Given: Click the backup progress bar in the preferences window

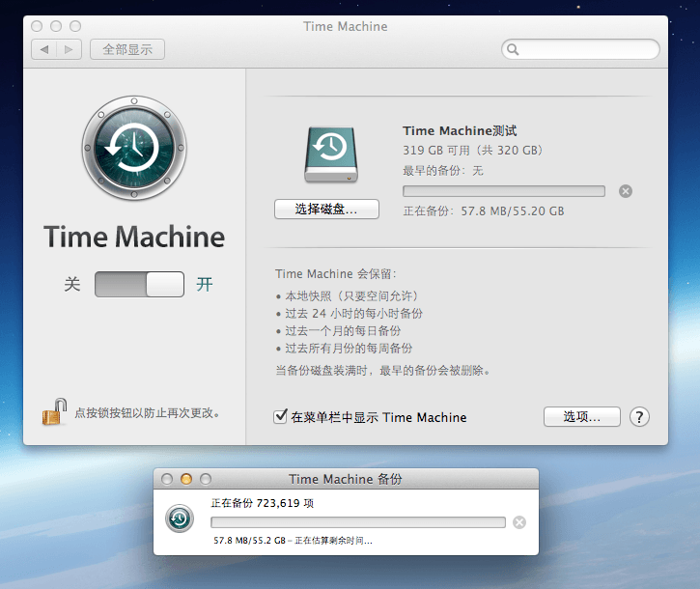Looking at the screenshot, I should [x=504, y=191].
